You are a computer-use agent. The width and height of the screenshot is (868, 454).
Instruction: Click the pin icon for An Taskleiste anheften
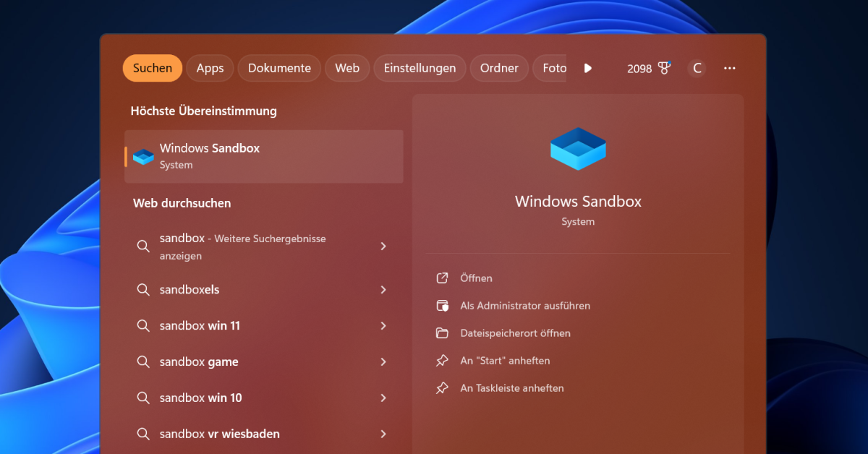[x=442, y=388]
